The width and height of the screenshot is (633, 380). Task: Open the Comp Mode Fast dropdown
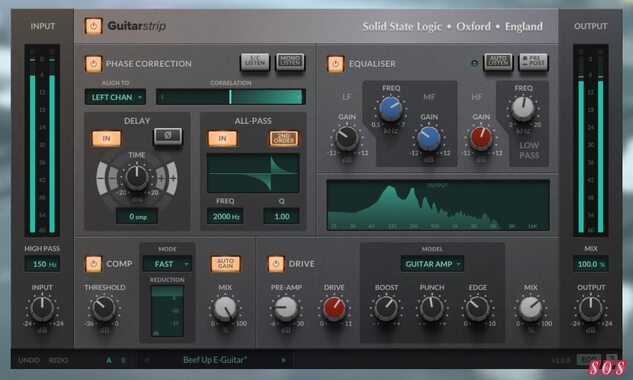point(168,264)
